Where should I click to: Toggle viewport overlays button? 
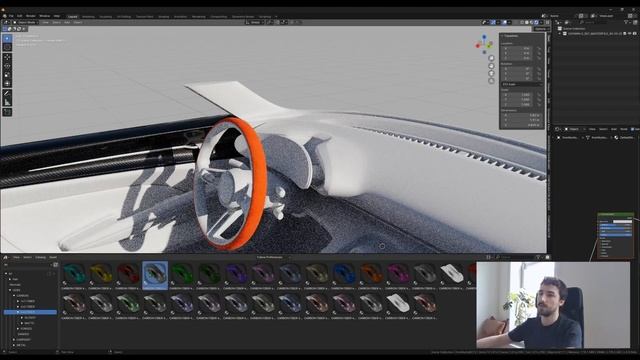click(504, 22)
